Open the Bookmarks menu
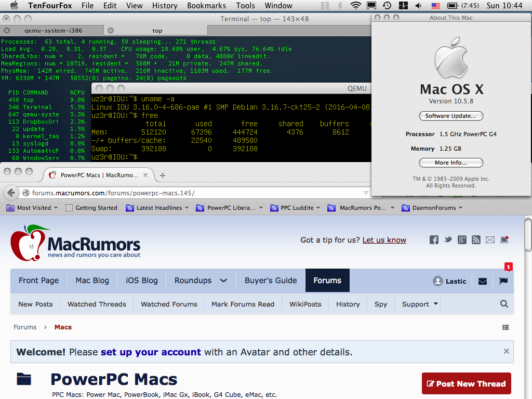The height and width of the screenshot is (399, 532). tap(206, 5)
